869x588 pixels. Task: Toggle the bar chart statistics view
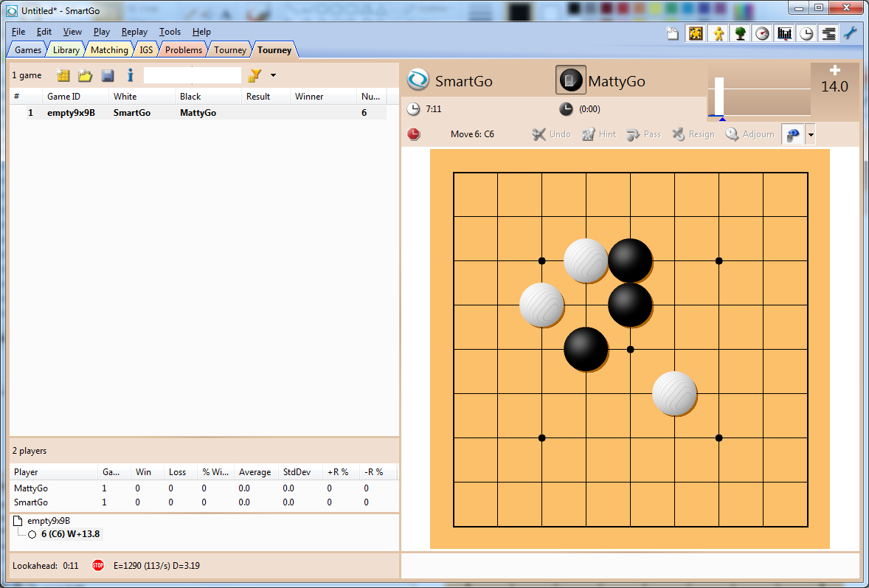pos(784,34)
